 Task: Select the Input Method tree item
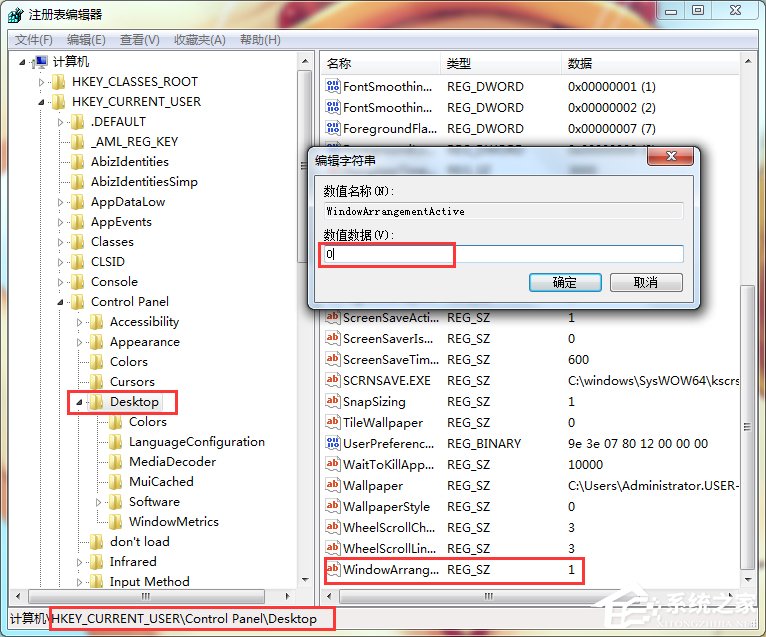(x=149, y=582)
